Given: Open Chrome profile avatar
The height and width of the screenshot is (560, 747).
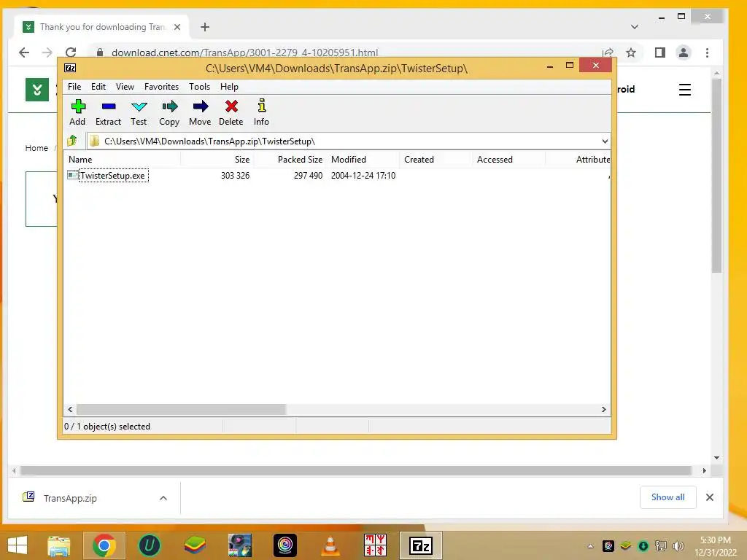Looking at the screenshot, I should [683, 52].
